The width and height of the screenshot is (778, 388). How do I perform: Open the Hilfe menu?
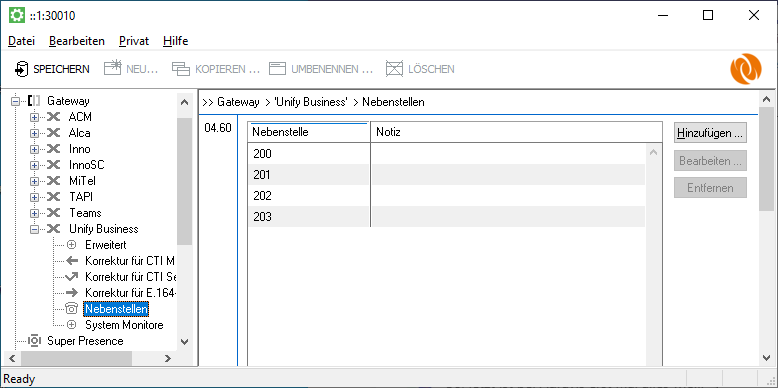tap(176, 41)
